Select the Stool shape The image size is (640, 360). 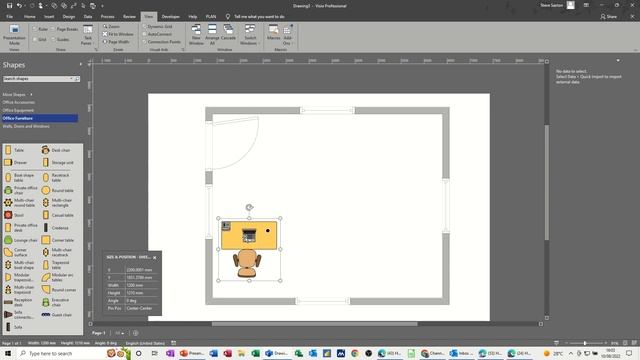14,215
